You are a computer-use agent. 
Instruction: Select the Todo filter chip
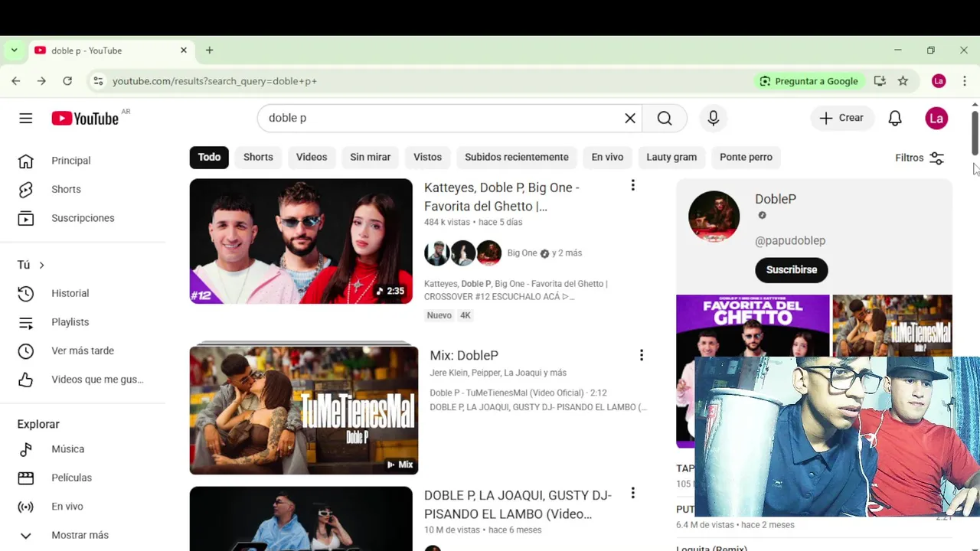(x=209, y=157)
